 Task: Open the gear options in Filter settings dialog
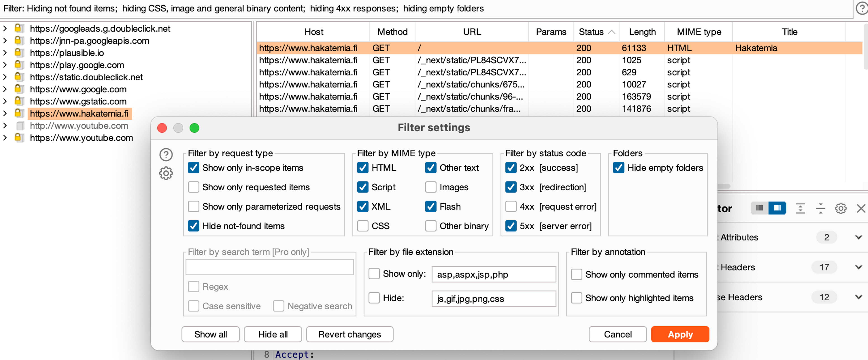tap(166, 173)
